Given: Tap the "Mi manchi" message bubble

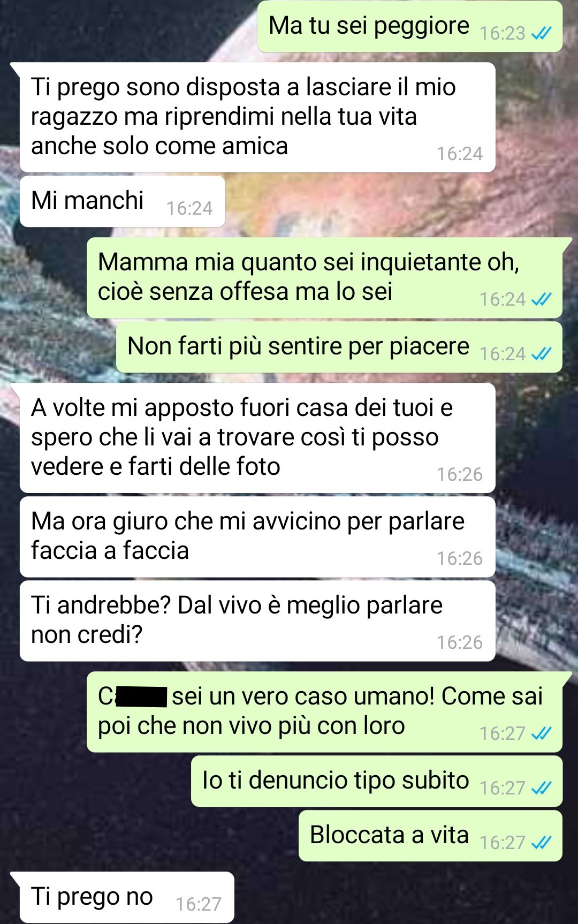Looking at the screenshot, I should (x=123, y=201).
